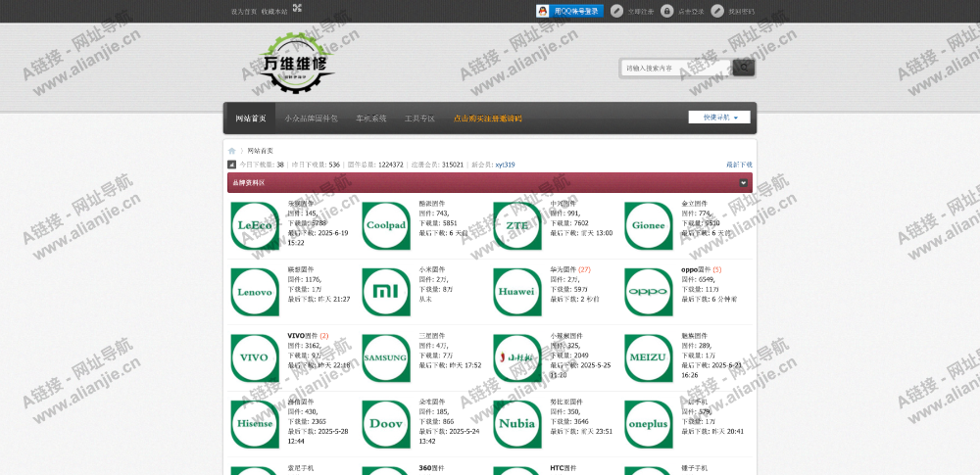This screenshot has height=475, width=980.
Task: Open the Doov brand logo
Action: pyautogui.click(x=386, y=424)
